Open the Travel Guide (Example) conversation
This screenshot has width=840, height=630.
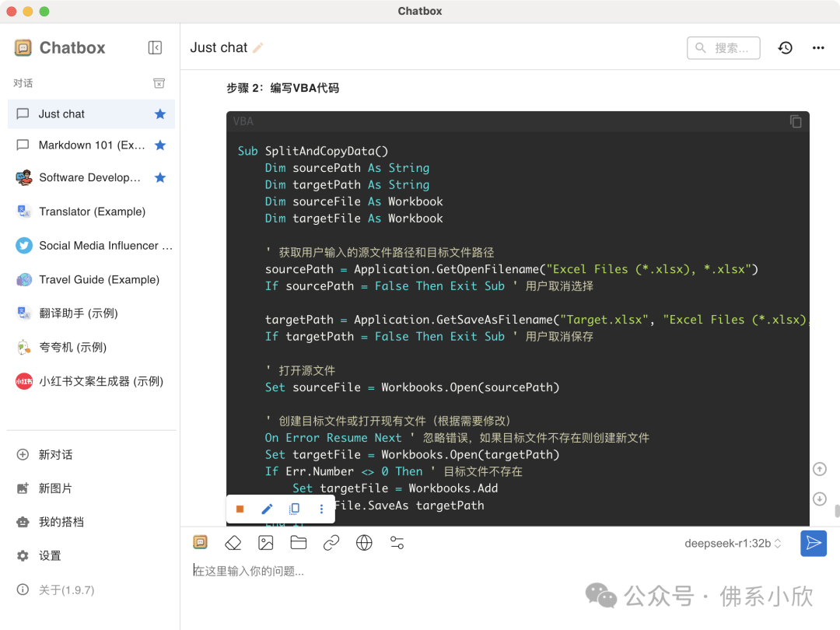91,280
